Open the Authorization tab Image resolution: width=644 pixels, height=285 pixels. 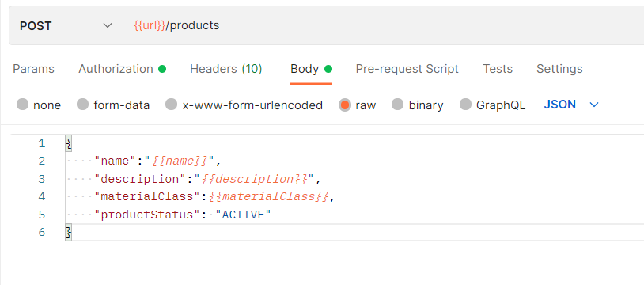tap(122, 69)
